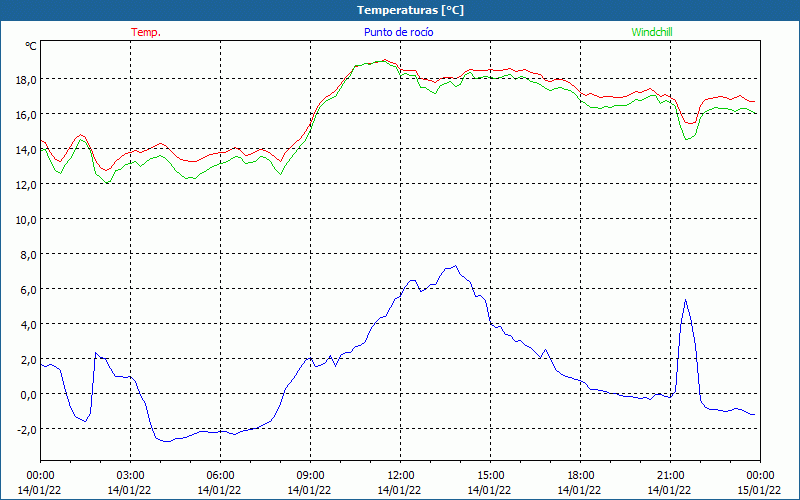Image resolution: width=800 pixels, height=500 pixels.
Task: Click the 14,0 y-axis value
Action: tap(27, 150)
